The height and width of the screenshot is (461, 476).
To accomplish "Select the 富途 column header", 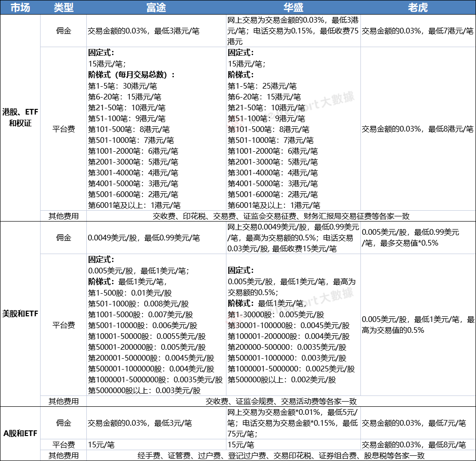I will [x=156, y=7].
